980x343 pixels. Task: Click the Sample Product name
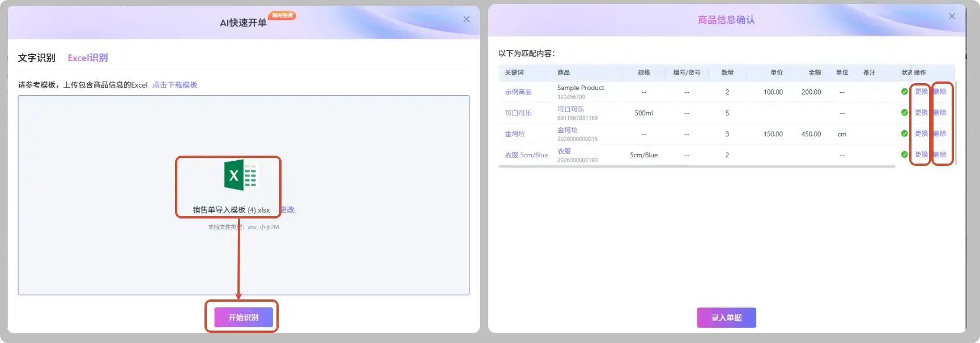580,88
